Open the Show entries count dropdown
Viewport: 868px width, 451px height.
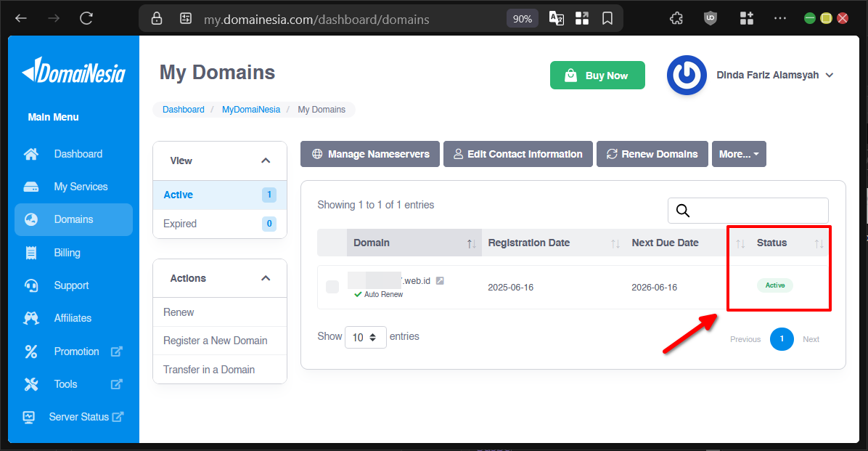(366, 337)
